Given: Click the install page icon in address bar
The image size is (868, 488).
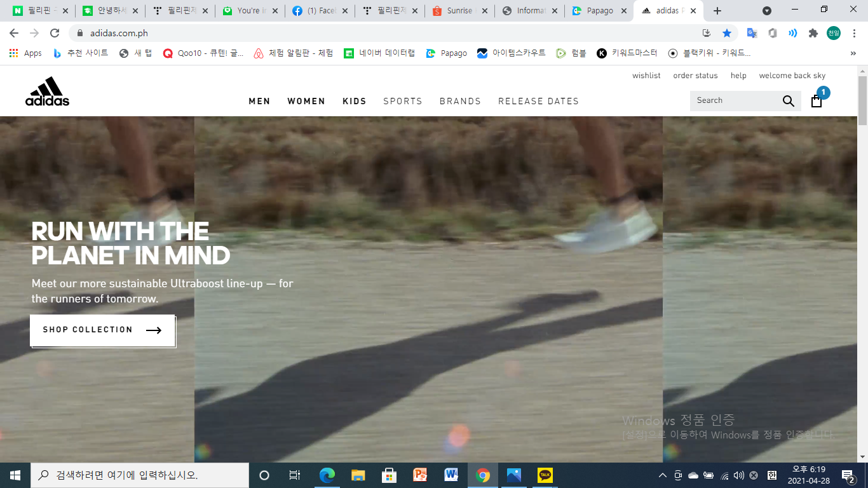Looking at the screenshot, I should [707, 33].
